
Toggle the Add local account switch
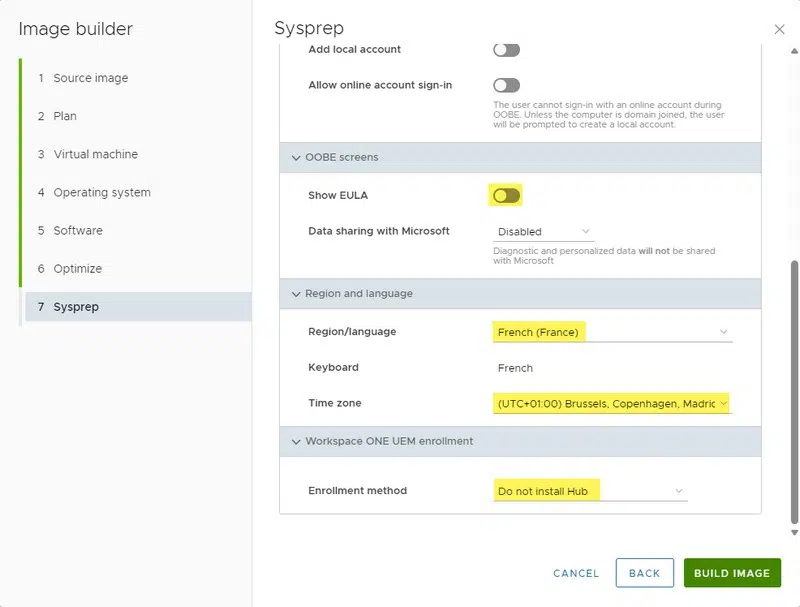point(506,49)
